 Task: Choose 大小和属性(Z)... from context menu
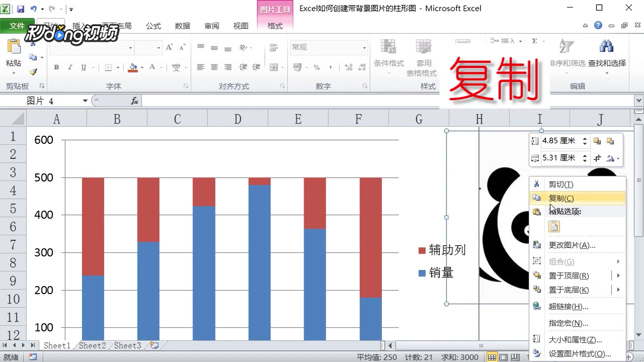click(578, 339)
